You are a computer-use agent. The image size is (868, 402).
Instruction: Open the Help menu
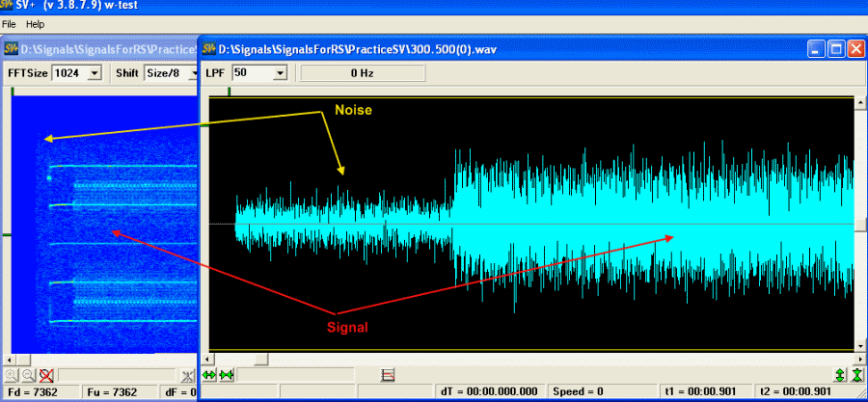pos(35,23)
